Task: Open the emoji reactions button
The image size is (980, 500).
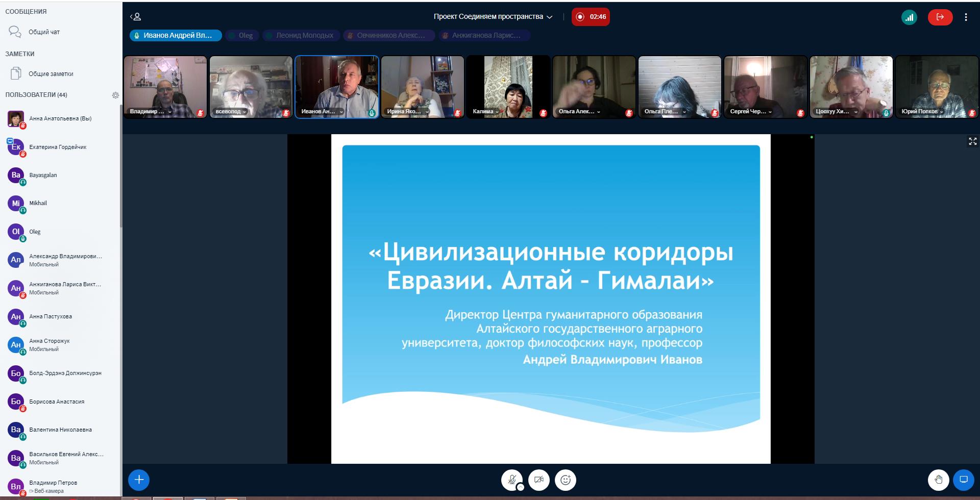Action: tap(566, 480)
